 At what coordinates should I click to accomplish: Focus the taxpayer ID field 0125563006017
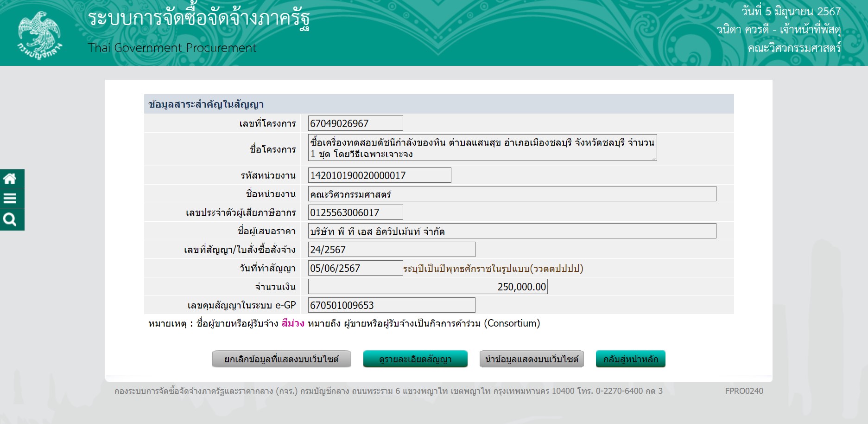click(355, 212)
